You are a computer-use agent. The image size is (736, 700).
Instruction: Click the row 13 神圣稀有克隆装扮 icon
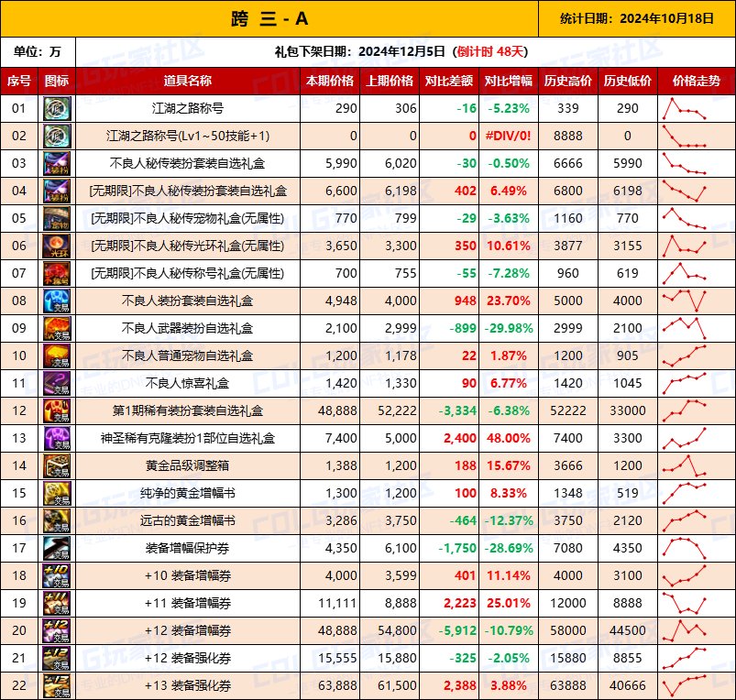(57, 438)
